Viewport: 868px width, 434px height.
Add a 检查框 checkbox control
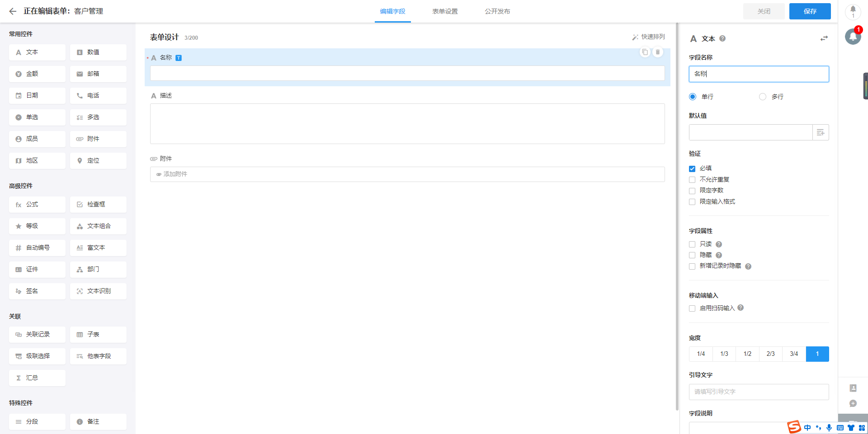98,205
